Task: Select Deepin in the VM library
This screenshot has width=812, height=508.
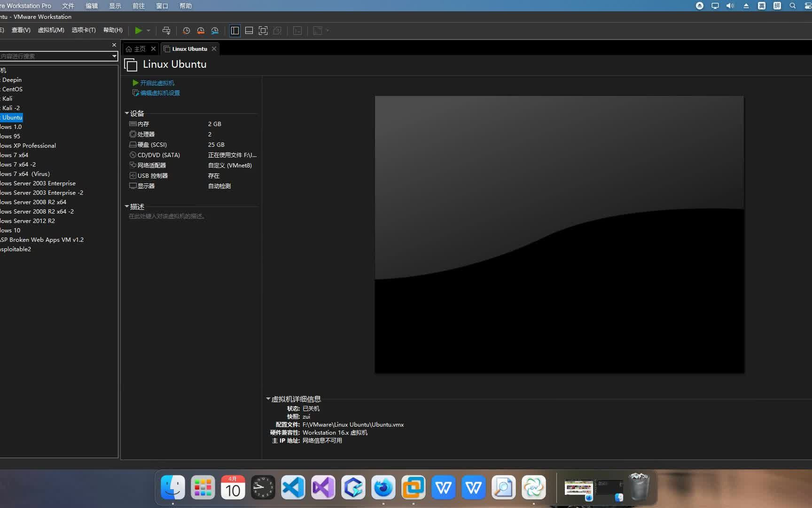Action: tap(11, 80)
